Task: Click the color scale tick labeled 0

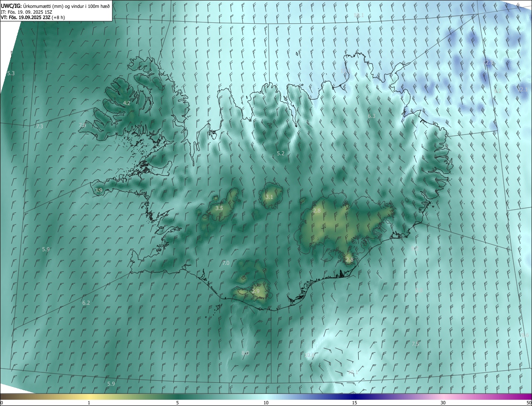Action: pos(2,403)
